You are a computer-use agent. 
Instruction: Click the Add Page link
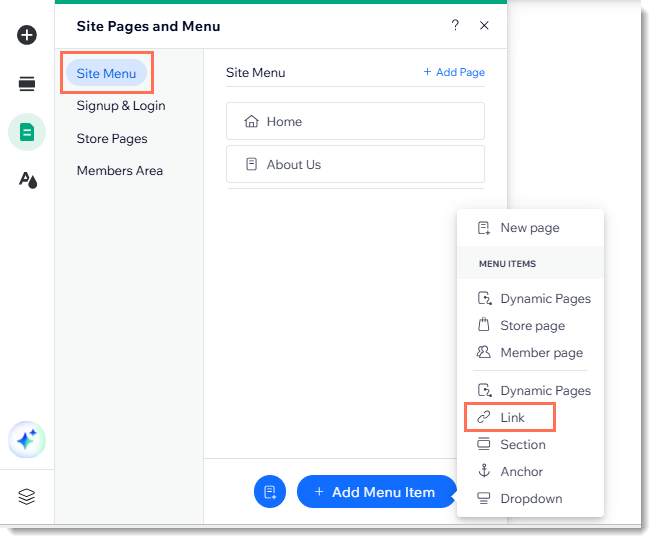pyautogui.click(x=454, y=73)
